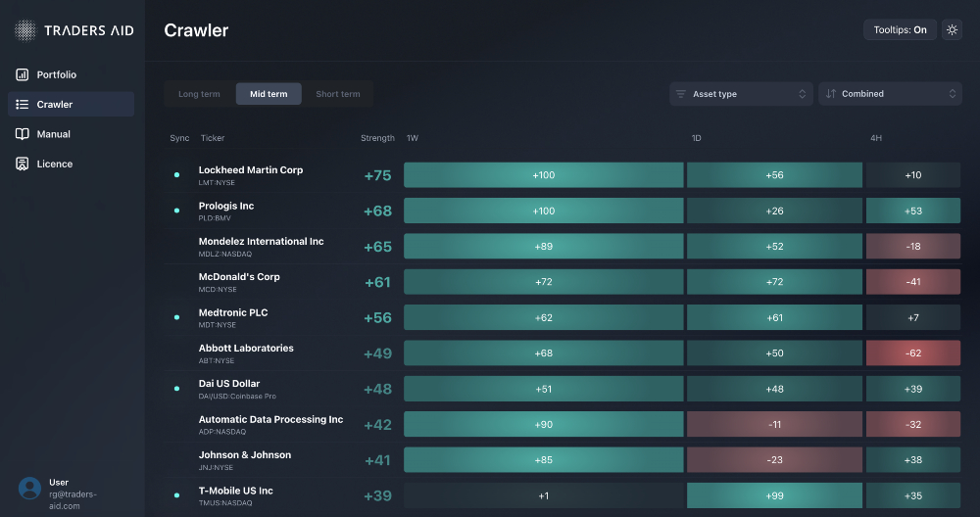The image size is (980, 517).
Task: Switch to the Long term tab
Action: (199, 94)
